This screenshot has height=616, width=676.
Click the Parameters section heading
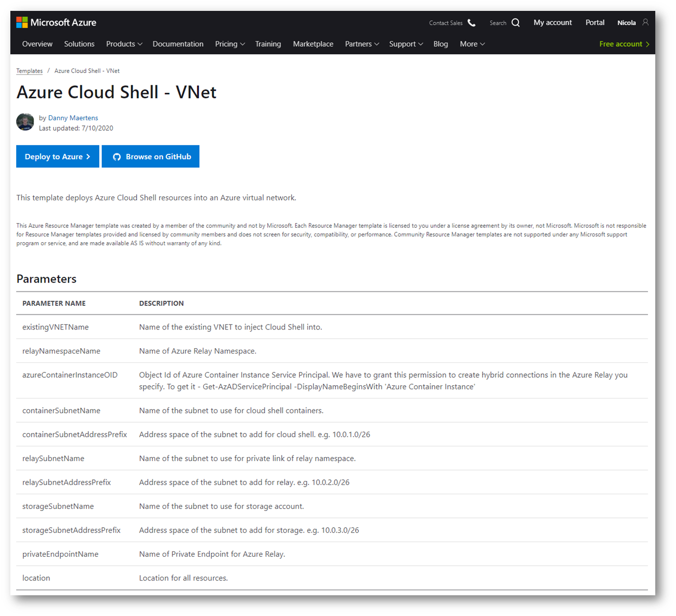tap(46, 279)
